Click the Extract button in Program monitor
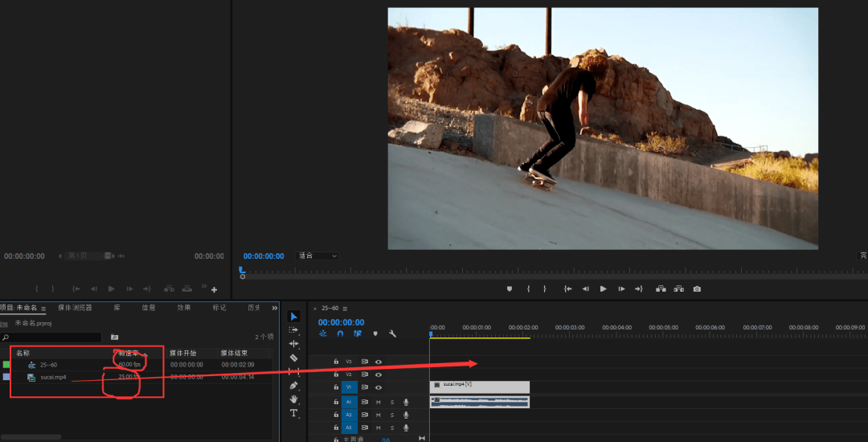 678,289
